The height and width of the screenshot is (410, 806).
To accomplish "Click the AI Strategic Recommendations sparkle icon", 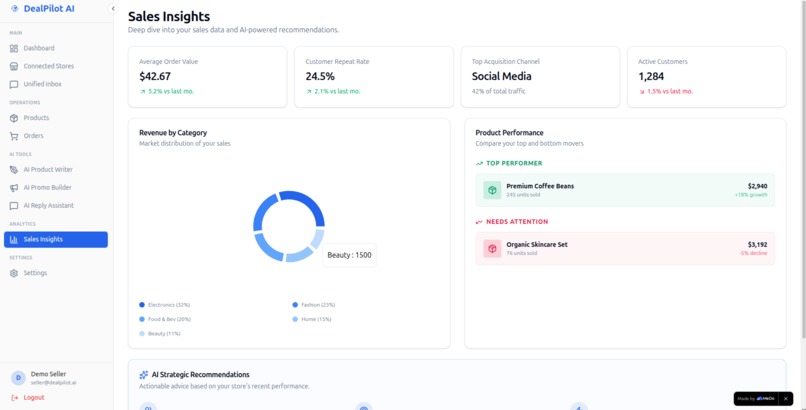I will pos(143,375).
